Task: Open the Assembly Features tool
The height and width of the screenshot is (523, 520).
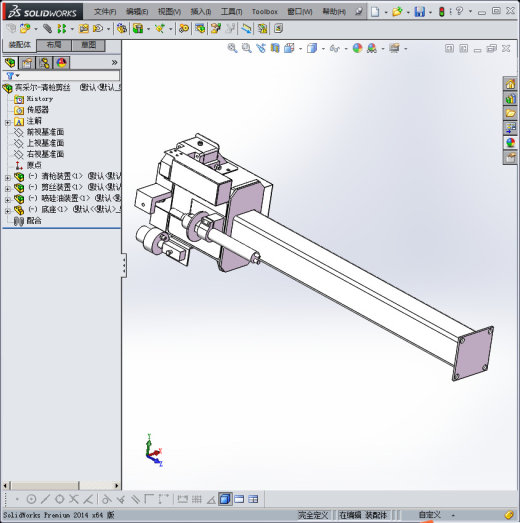Action: (x=138, y=29)
